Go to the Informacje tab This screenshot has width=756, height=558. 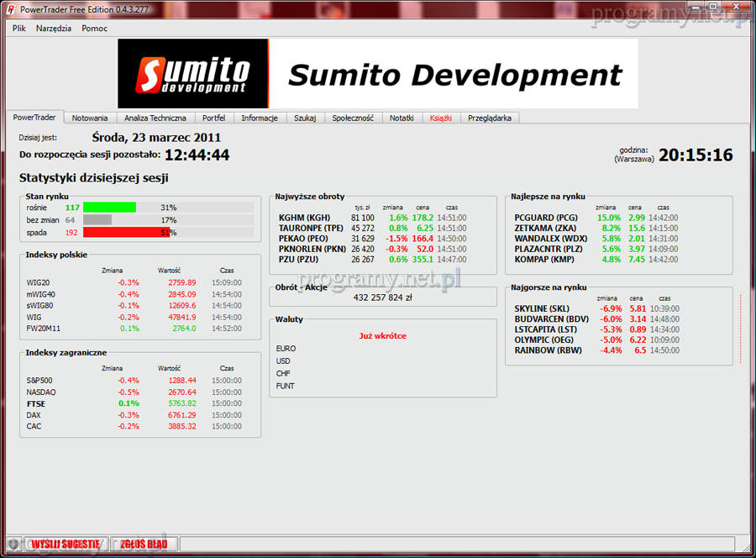[x=260, y=118]
